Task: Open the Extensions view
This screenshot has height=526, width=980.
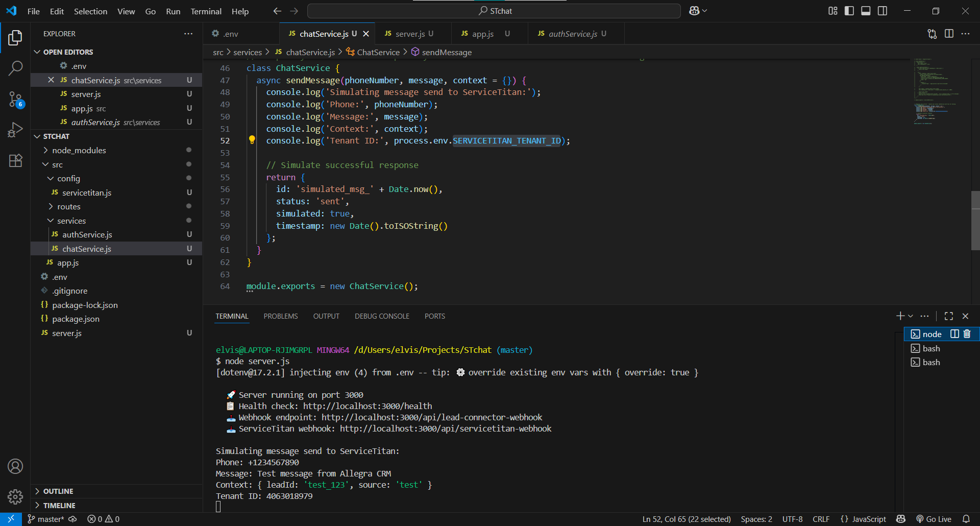Action: (15, 160)
